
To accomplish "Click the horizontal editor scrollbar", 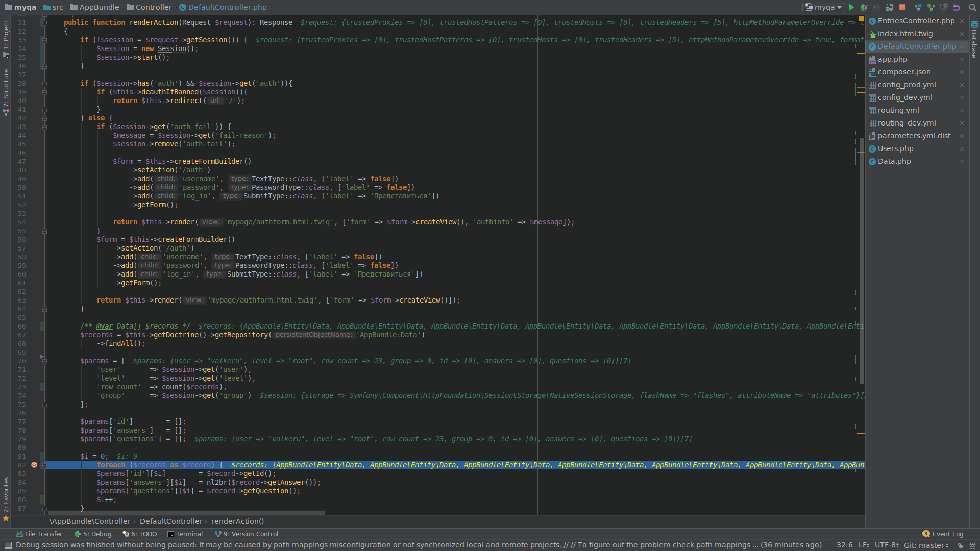I will 186,512.
